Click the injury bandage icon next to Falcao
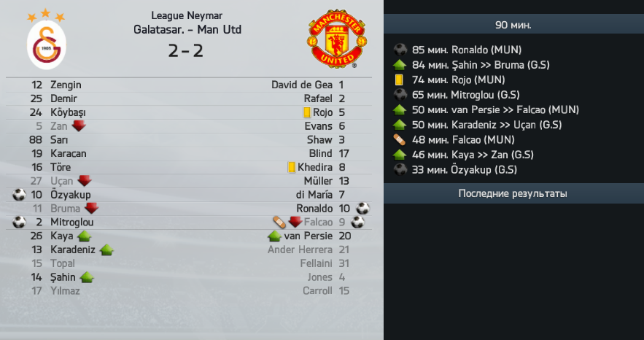 279,222
